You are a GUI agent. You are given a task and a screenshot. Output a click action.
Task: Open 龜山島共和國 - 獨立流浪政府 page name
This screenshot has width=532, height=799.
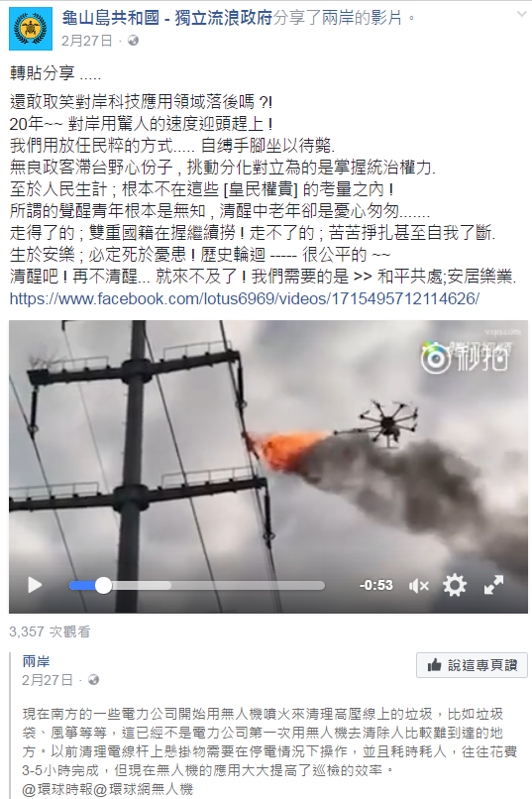tap(167, 19)
